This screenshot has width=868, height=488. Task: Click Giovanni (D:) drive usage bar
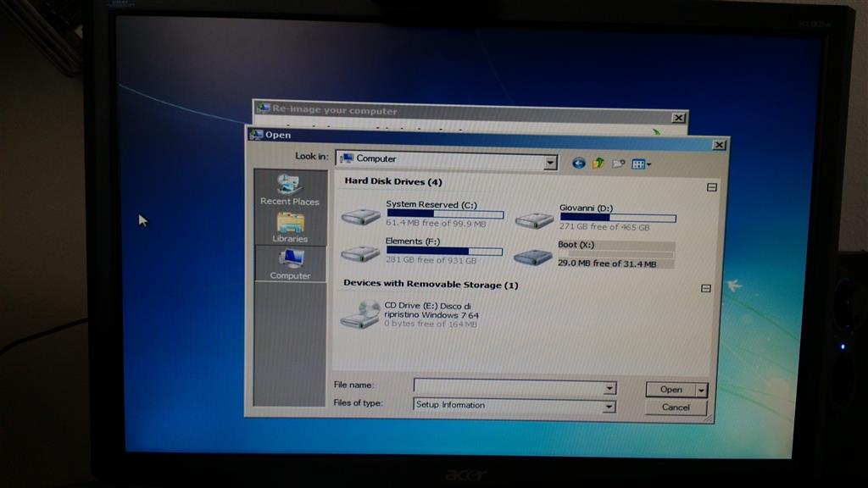[618, 218]
